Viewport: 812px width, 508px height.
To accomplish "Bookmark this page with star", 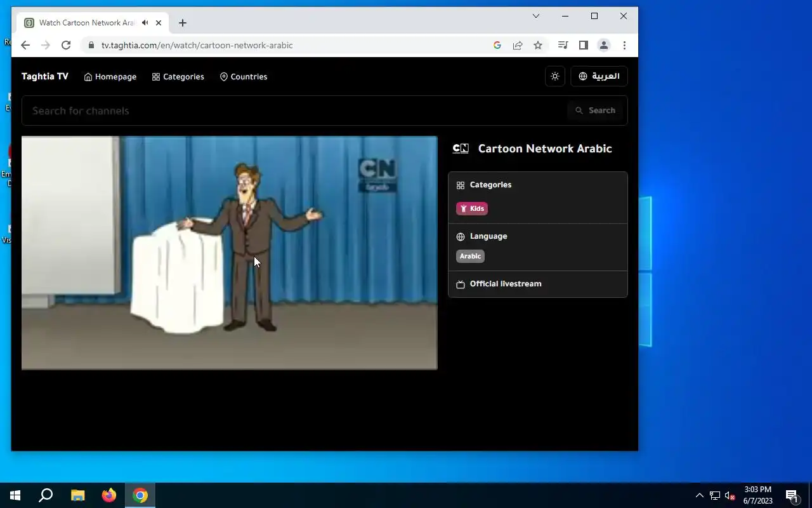I will pos(538,45).
